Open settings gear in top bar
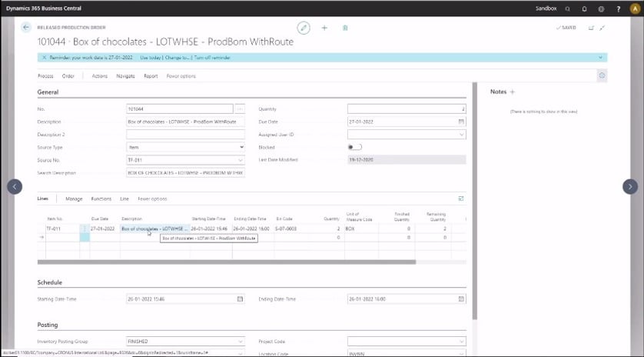 (601, 8)
